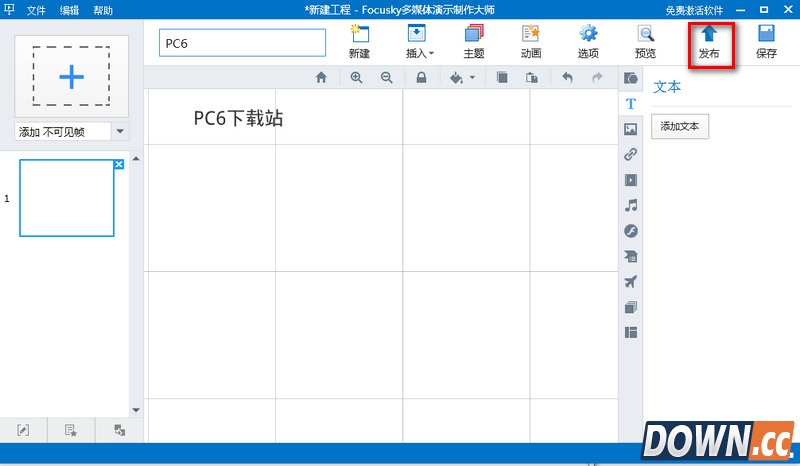Open the shapes panel icon

pos(631,78)
